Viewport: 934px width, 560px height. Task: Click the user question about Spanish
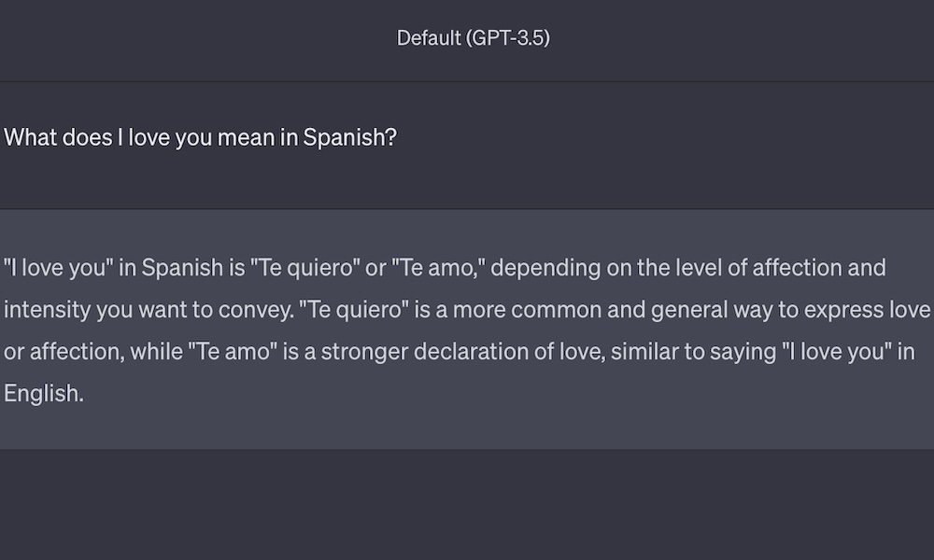click(201, 137)
